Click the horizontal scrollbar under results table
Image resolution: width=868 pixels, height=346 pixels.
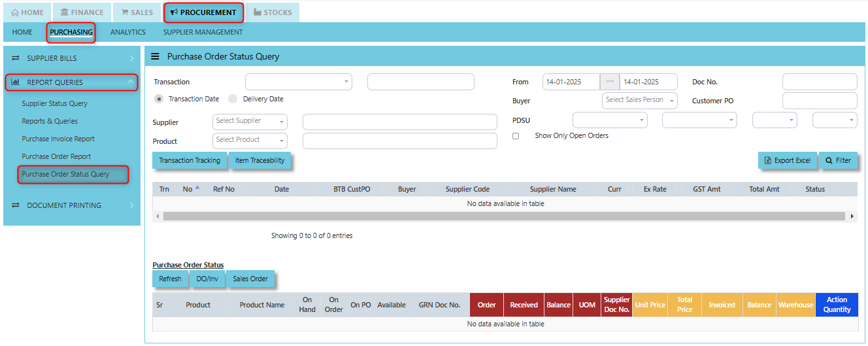pos(504,216)
